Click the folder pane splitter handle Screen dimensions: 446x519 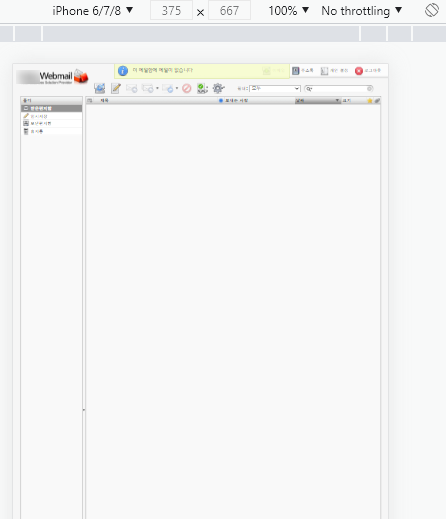84,410
